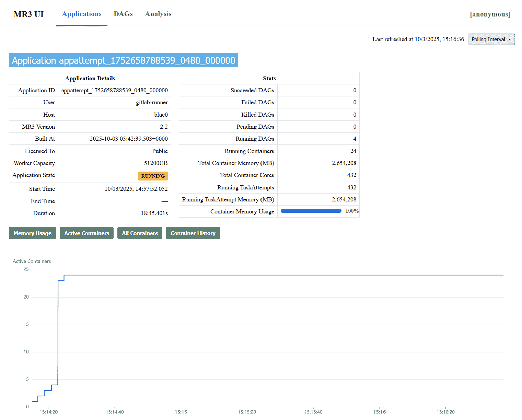The height and width of the screenshot is (420, 522).
Task: Switch to the Applications tab
Action: tap(82, 14)
